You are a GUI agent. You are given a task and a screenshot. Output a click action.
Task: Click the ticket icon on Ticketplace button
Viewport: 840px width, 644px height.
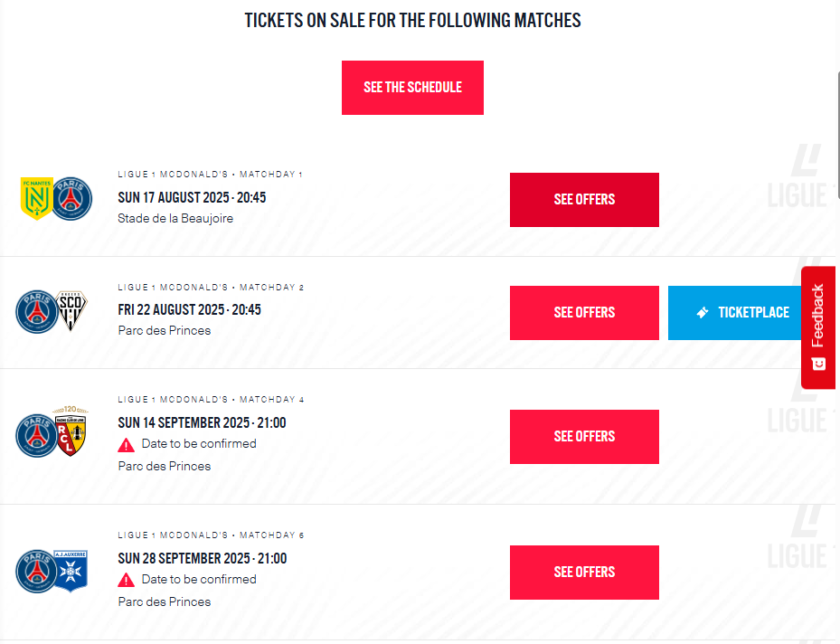[x=703, y=313]
